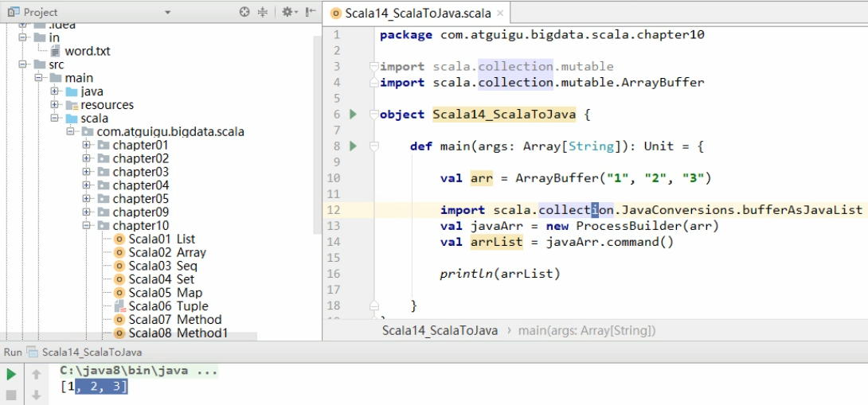Open the Scala06_Tuple file
Screen dimensions: 868x405
[x=168, y=306]
